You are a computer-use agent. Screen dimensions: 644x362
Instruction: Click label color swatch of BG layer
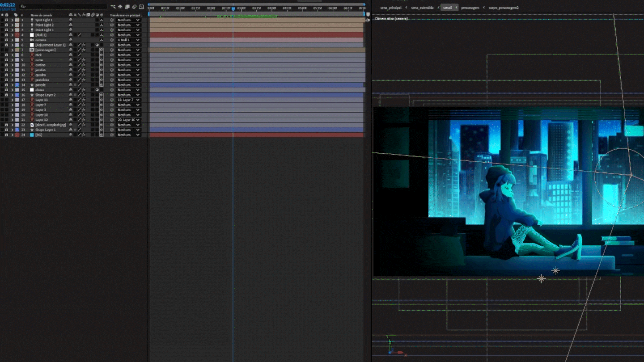tap(17, 135)
